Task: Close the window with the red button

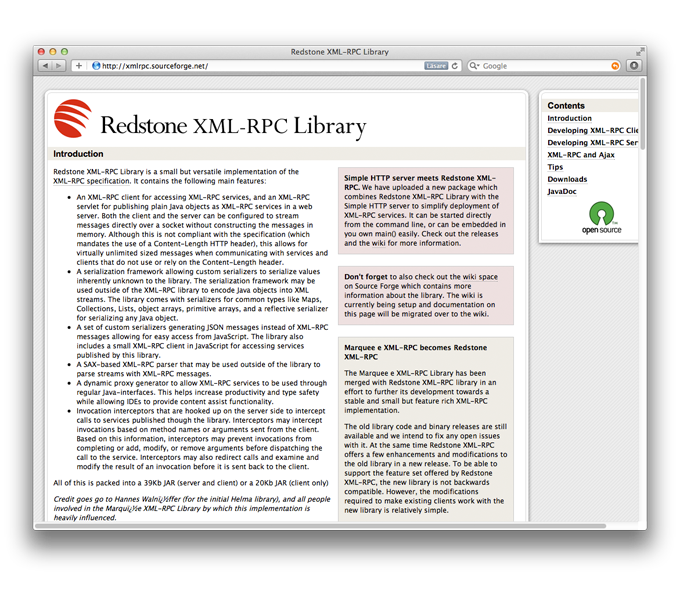Action: [41, 52]
